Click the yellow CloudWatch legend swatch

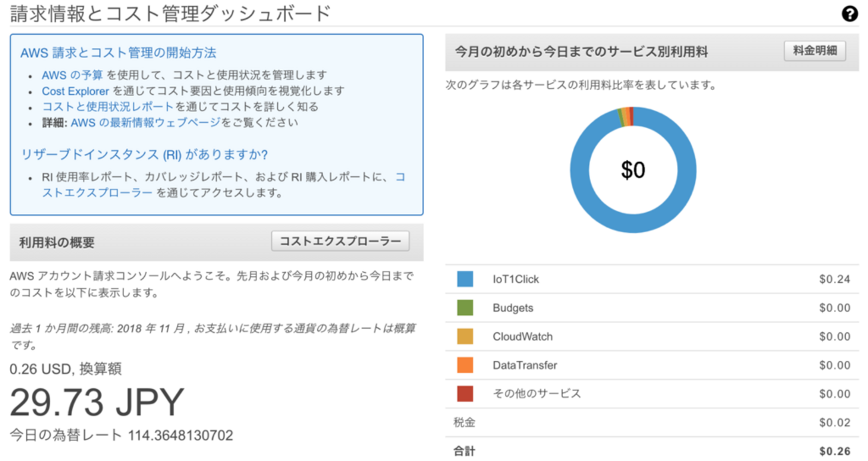(x=465, y=336)
